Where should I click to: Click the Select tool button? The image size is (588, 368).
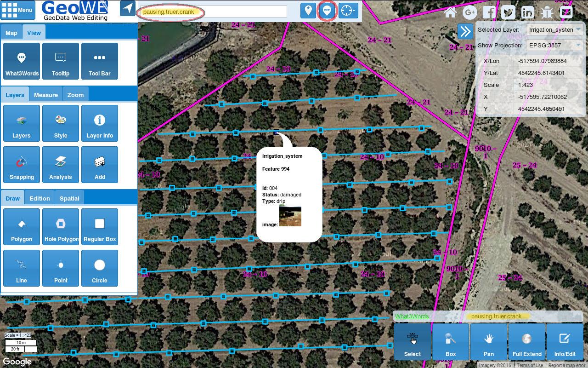click(413, 342)
